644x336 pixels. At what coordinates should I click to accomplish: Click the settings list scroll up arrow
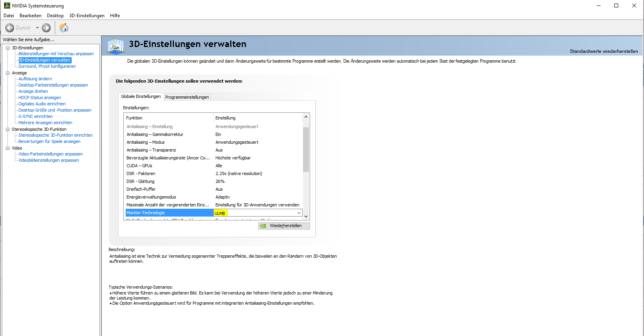point(306,117)
